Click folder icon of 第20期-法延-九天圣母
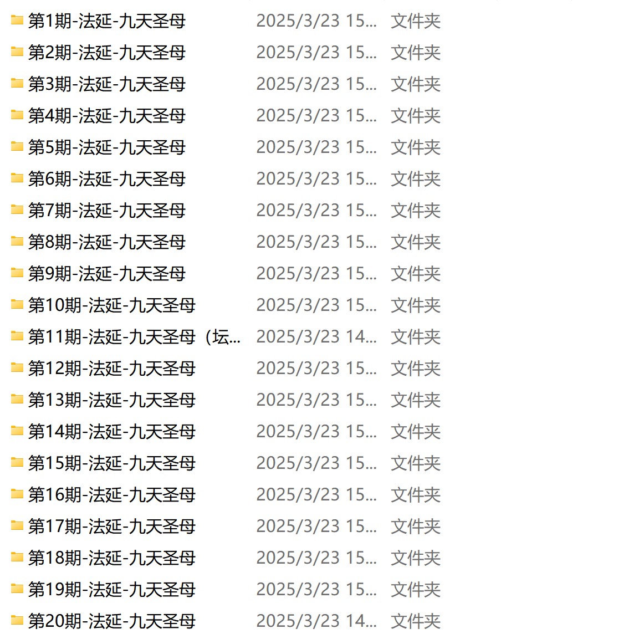The height and width of the screenshot is (644, 644). [17, 620]
